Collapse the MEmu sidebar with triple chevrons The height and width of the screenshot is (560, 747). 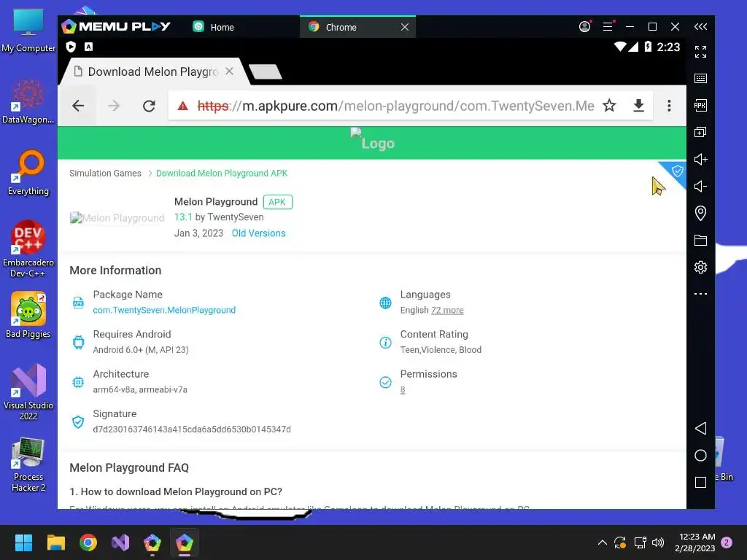700,27
